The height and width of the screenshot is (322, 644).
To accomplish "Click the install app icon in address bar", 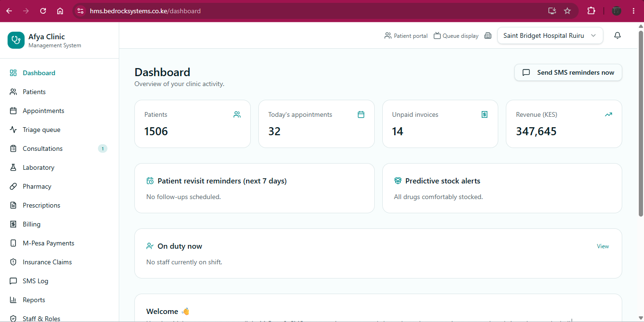I will 552,11.
